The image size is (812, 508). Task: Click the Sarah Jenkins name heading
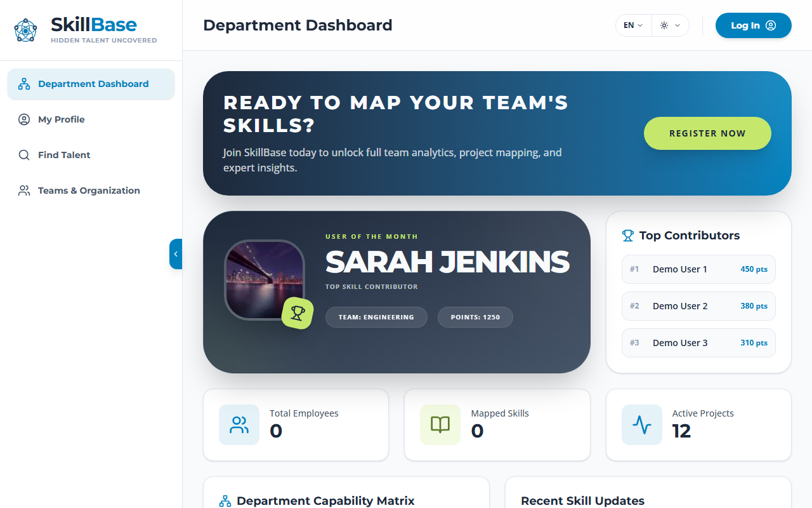447,262
